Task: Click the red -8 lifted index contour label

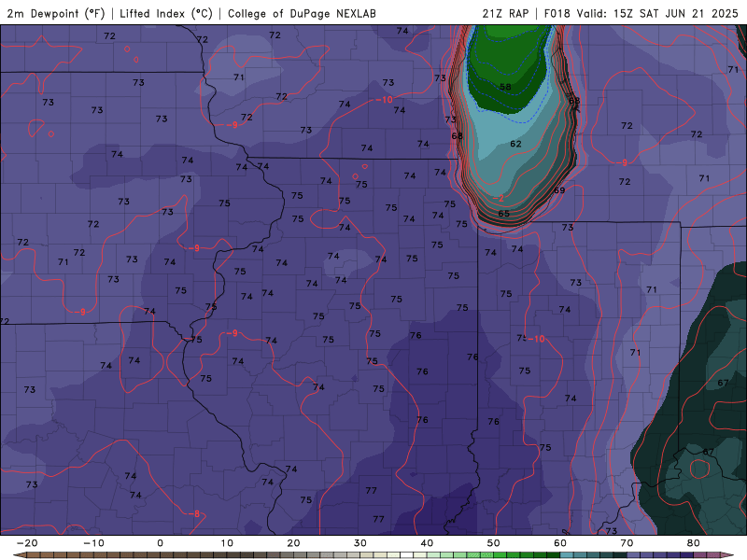Action: pyautogui.click(x=194, y=514)
